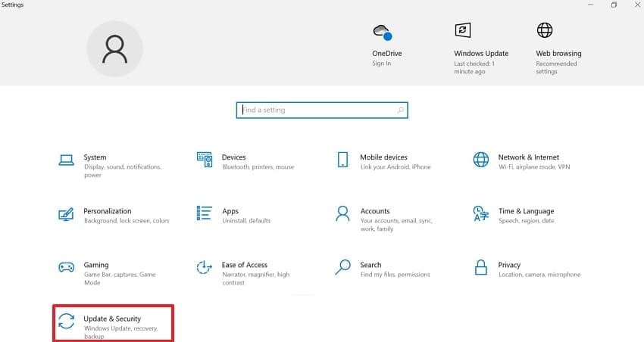The image size is (644, 342).
Task: Click the Devices keyboard icon
Action: point(204,160)
